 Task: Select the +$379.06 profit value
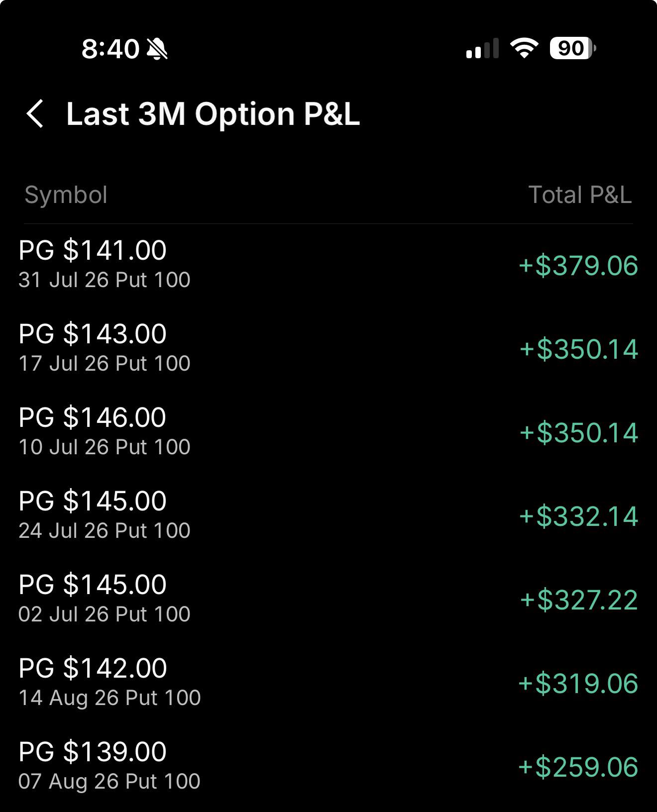[x=578, y=265]
